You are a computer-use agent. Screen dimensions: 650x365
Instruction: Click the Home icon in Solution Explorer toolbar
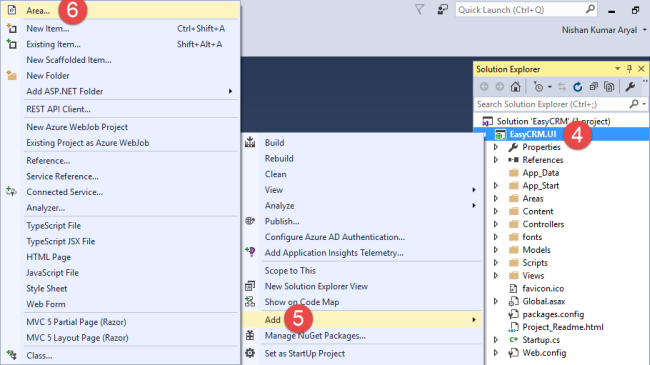pos(515,87)
